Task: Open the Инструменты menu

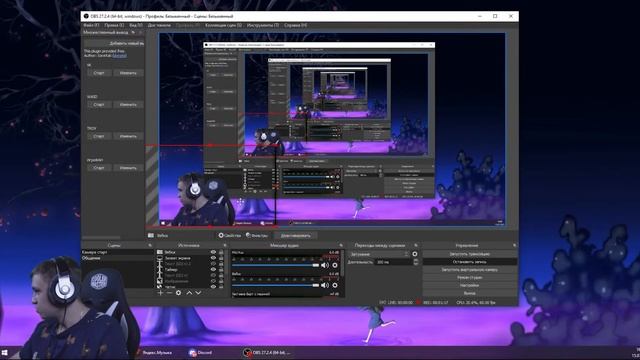Action: click(x=263, y=25)
